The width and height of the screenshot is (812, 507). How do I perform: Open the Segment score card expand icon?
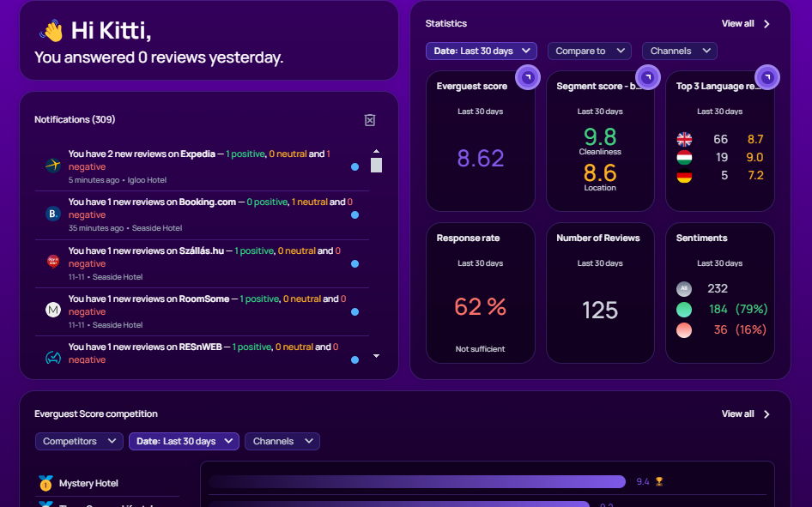[647, 77]
